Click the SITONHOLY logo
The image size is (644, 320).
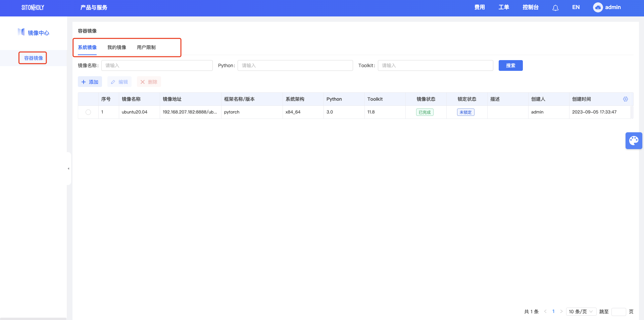[33, 7]
